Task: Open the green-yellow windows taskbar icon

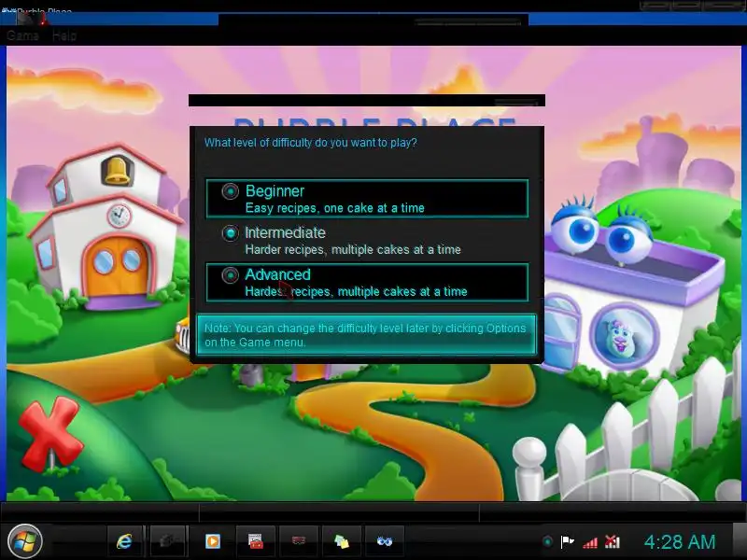Action: pyautogui.click(x=342, y=541)
